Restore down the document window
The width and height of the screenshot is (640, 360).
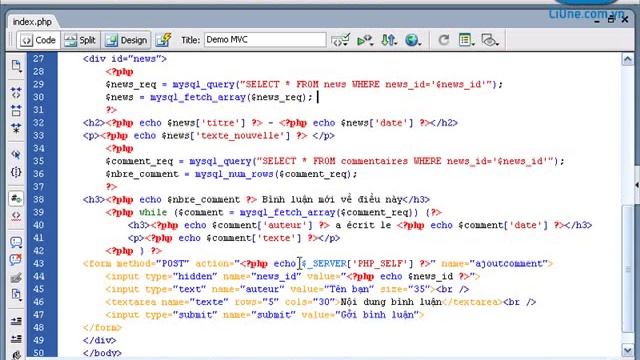pos(611,19)
